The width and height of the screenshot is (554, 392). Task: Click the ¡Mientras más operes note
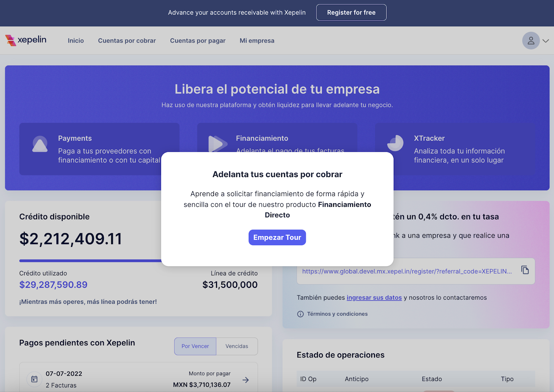pos(88,302)
